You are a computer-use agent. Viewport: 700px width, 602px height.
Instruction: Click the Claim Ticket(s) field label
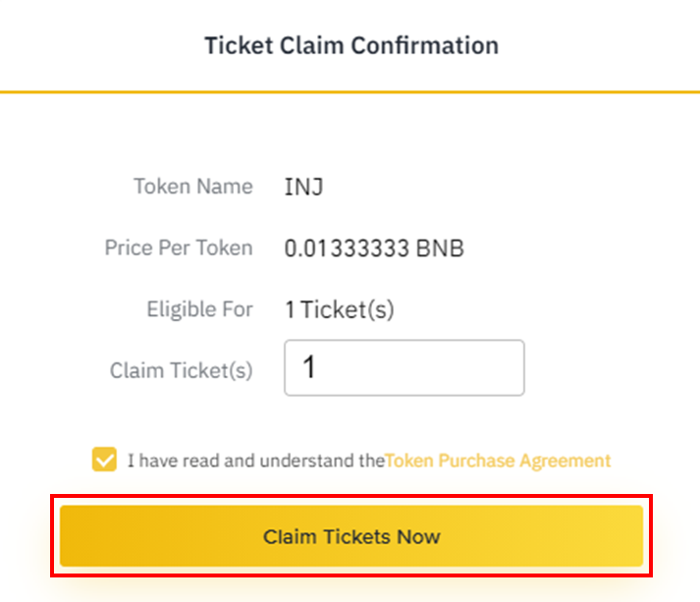(x=182, y=370)
